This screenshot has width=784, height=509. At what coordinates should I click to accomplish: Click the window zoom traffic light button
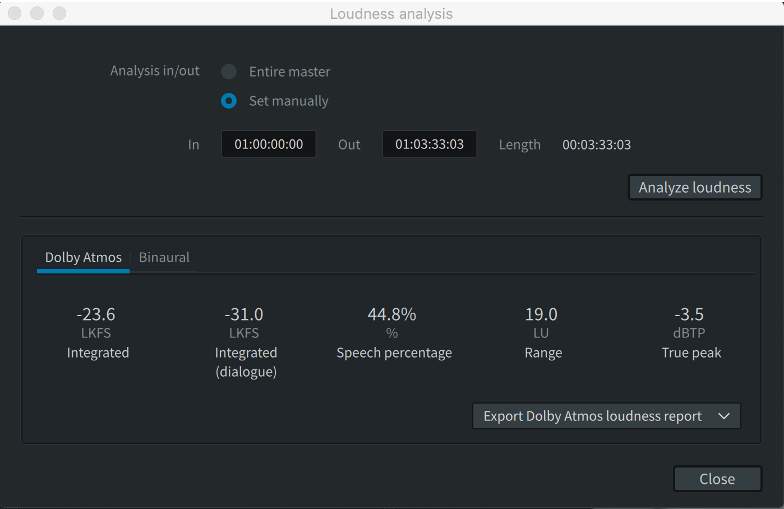tap(59, 14)
